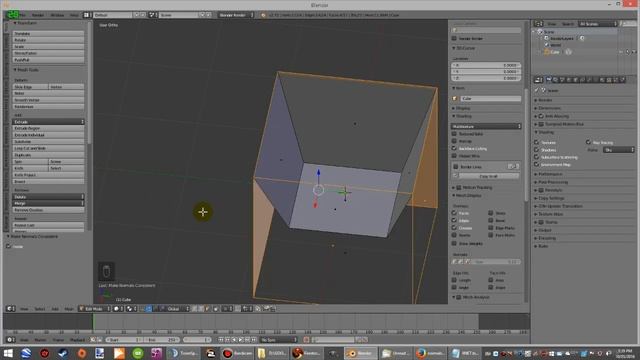Screen dimensions: 640x360
Task: Open the properties editor type selector
Action: click(539, 80)
